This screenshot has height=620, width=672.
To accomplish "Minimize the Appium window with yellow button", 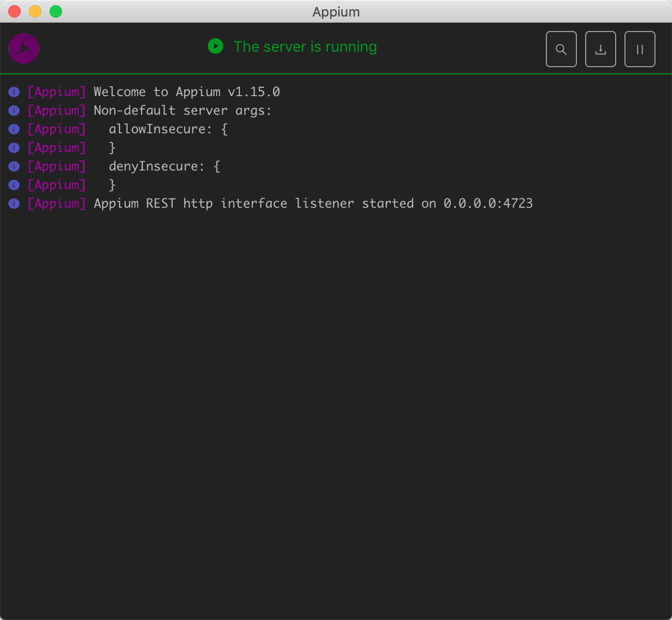I will click(35, 11).
